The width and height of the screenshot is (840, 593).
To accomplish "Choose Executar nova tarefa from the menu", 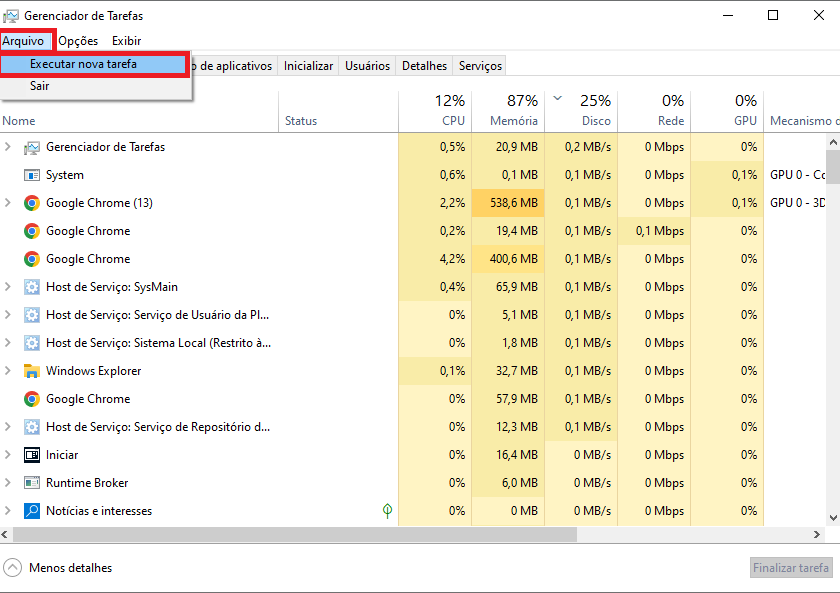I will pyautogui.click(x=93, y=64).
